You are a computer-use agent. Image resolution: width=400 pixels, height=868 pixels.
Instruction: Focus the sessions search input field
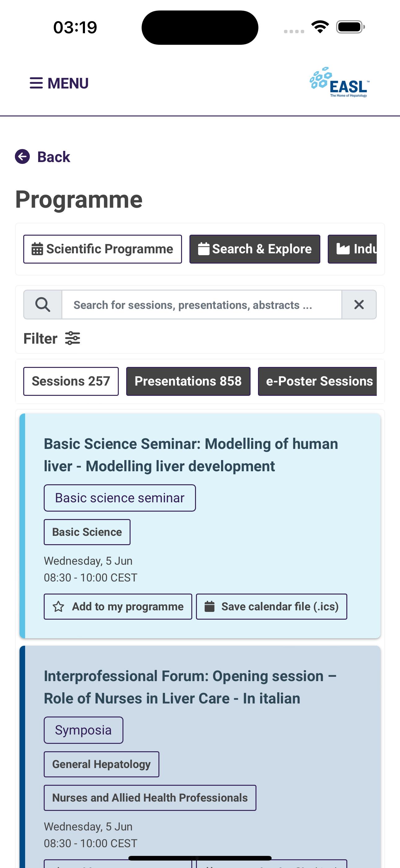coord(202,305)
